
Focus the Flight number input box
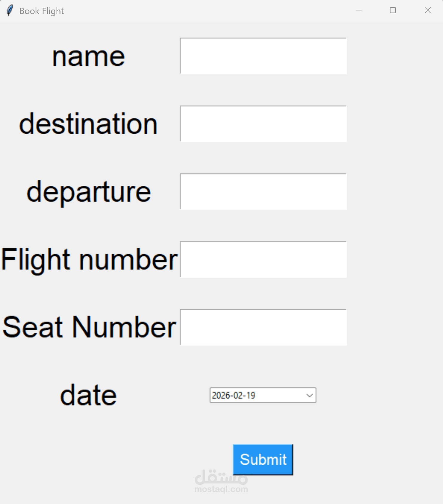pos(263,259)
